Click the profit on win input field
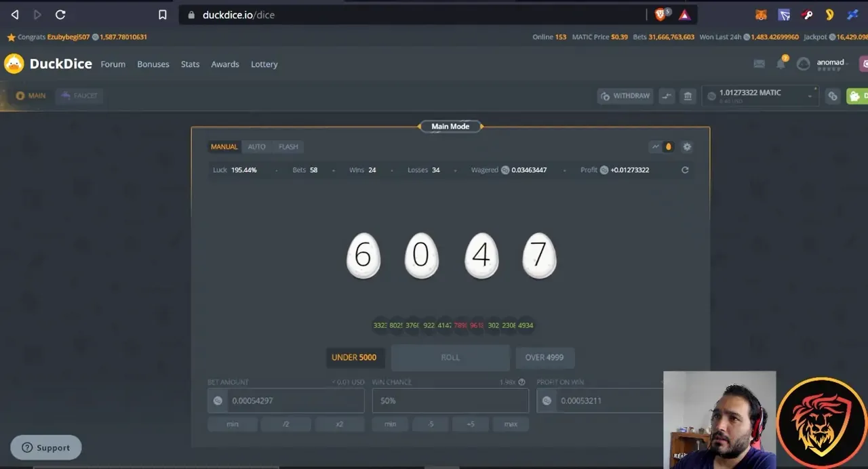 [x=600, y=401]
